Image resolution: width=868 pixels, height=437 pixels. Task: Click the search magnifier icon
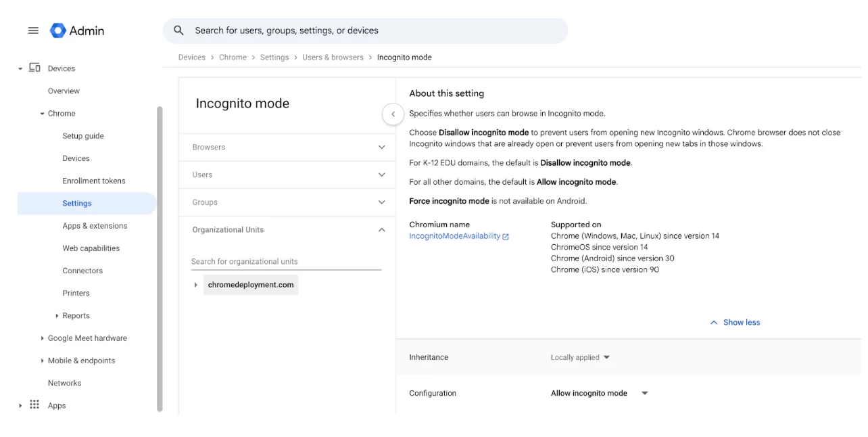tap(179, 30)
